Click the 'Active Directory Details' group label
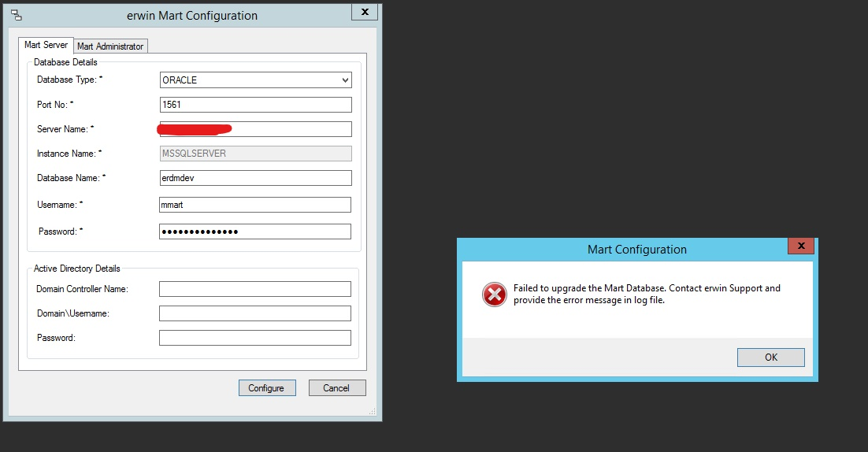This screenshot has width=868, height=452. pyautogui.click(x=77, y=269)
